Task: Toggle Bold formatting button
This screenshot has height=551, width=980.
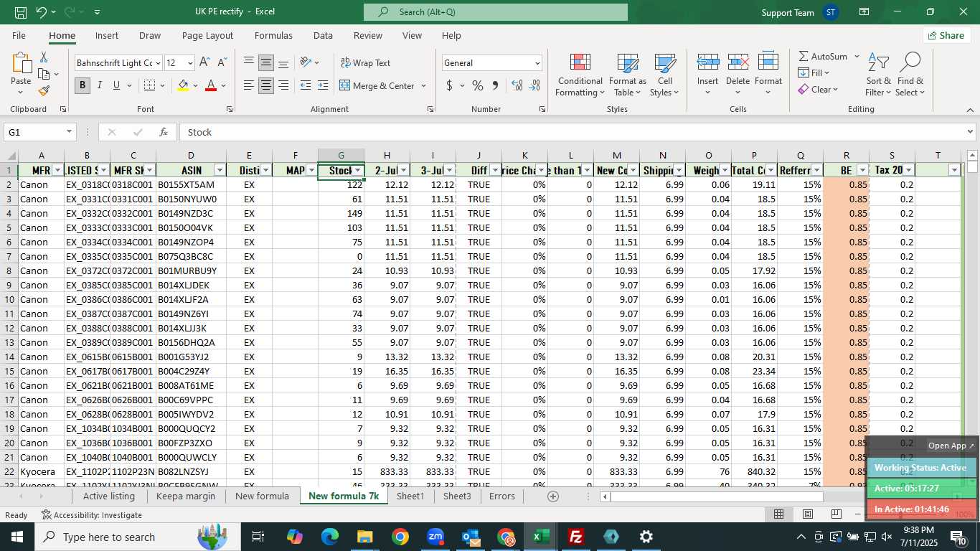Action: tap(83, 85)
